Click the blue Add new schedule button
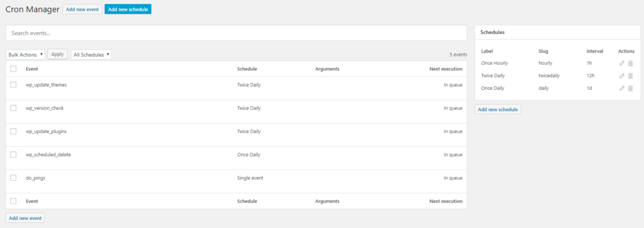The image size is (644, 228). (128, 9)
